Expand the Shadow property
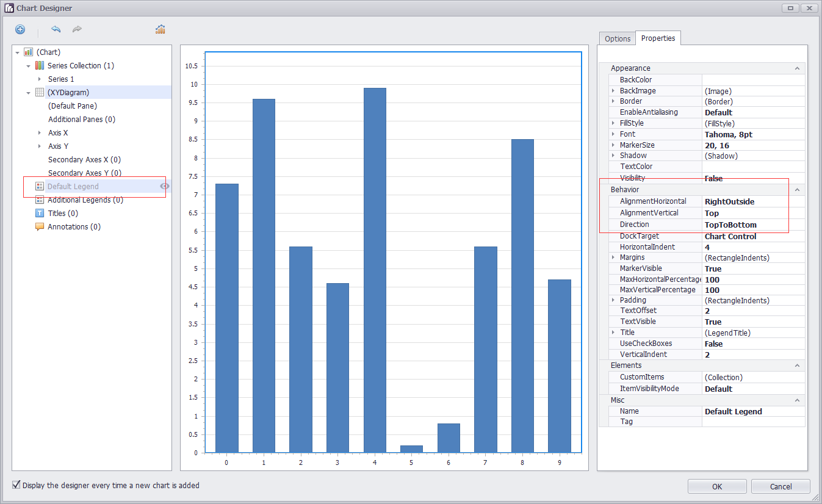822x504 pixels. pos(613,156)
